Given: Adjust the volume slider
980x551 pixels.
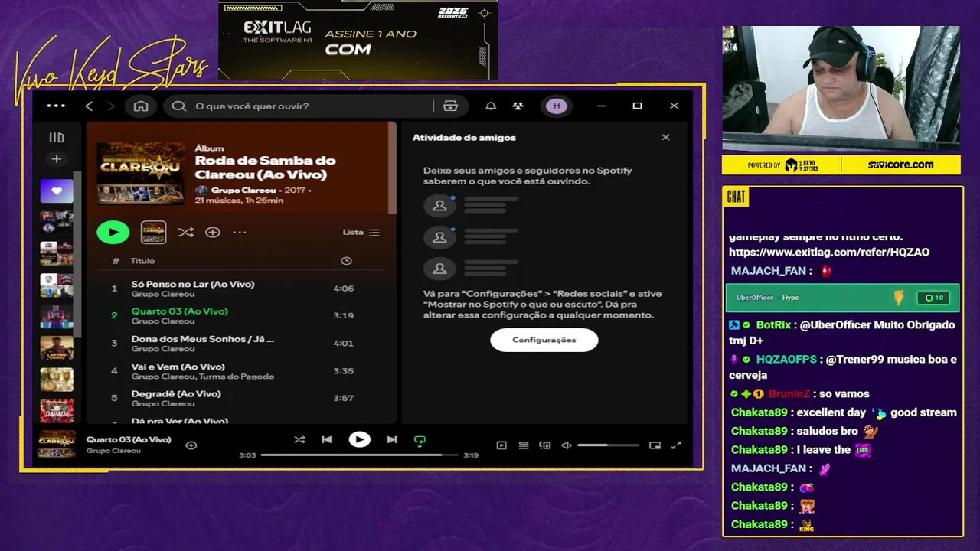Looking at the screenshot, I should coord(608,445).
